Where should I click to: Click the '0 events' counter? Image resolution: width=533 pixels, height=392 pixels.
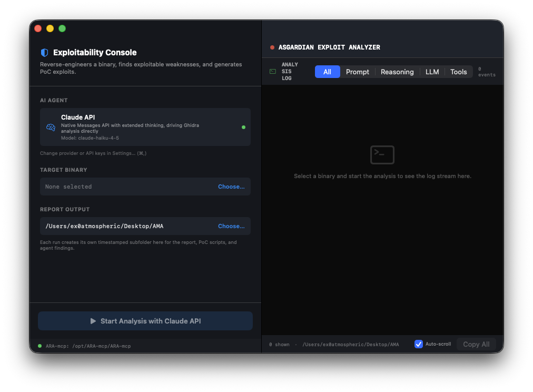487,72
